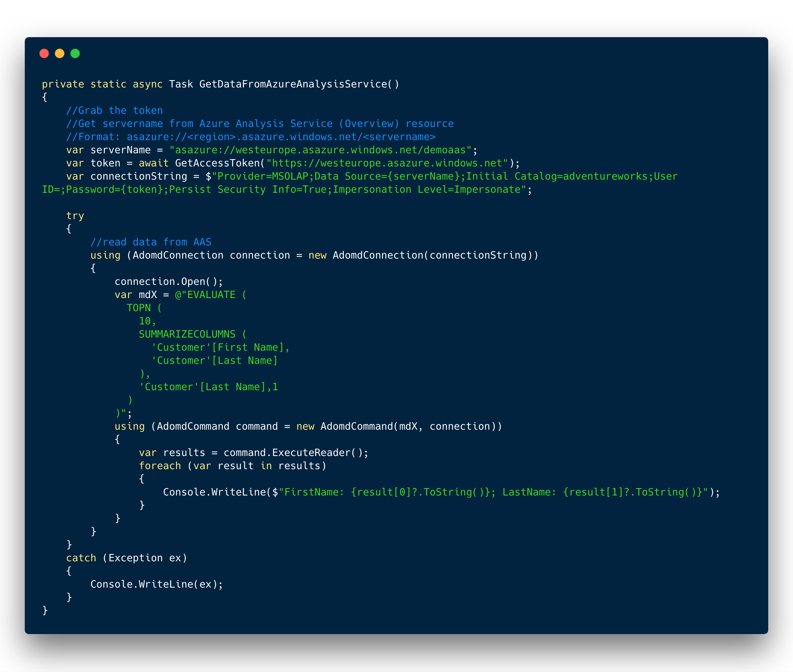
Task: Click the comment '//read data from AAS'
Action: click(151, 242)
